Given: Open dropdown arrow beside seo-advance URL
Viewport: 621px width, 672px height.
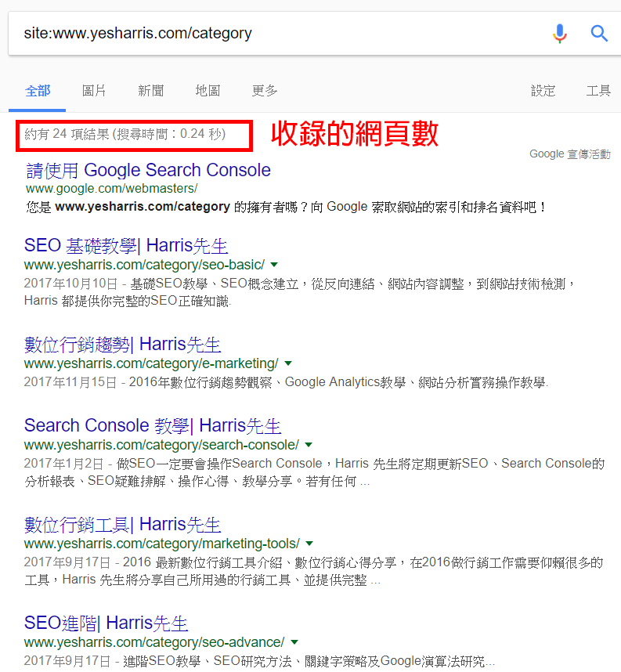Looking at the screenshot, I should pos(294,642).
